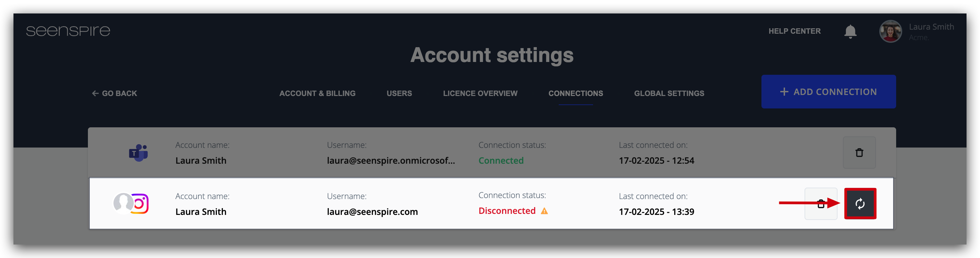Switch to the Account & Billing tab
This screenshot has height=258, width=980.
coord(317,93)
